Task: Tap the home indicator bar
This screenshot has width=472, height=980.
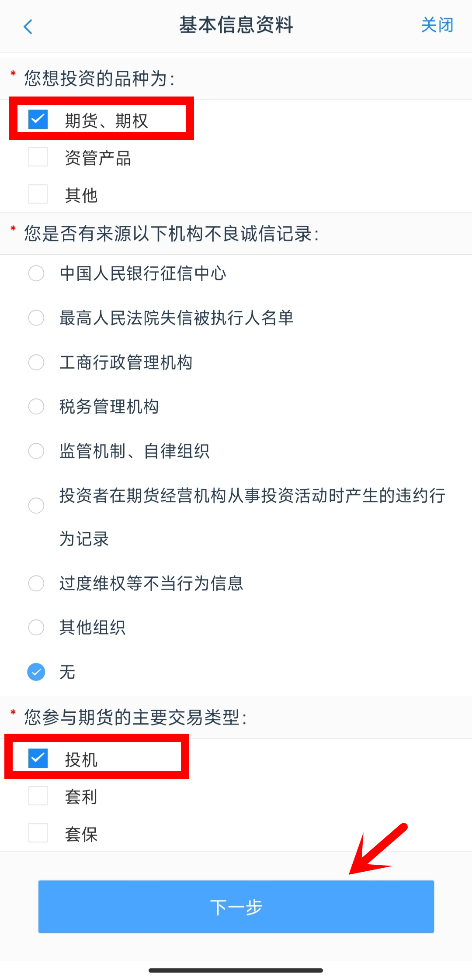Action: click(x=236, y=970)
